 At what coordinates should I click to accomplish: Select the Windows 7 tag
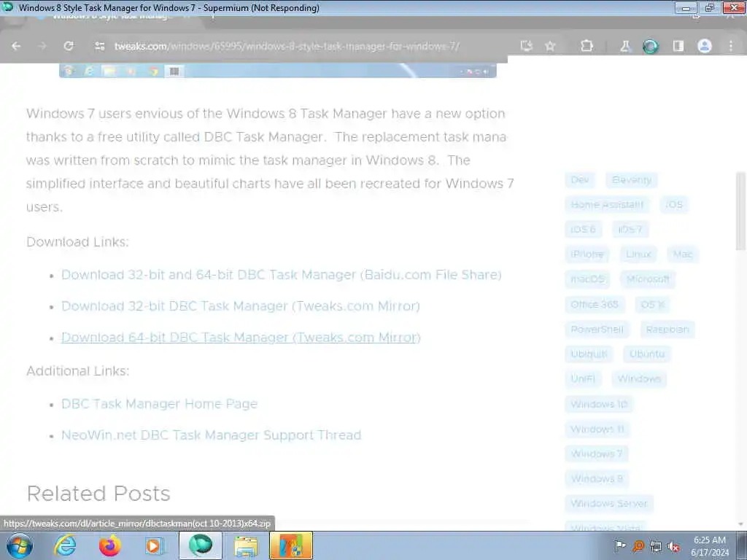coord(597,454)
